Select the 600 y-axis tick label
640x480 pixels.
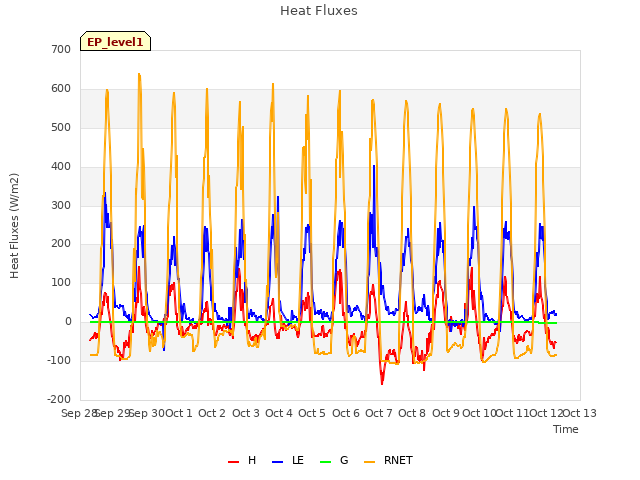coord(61,88)
